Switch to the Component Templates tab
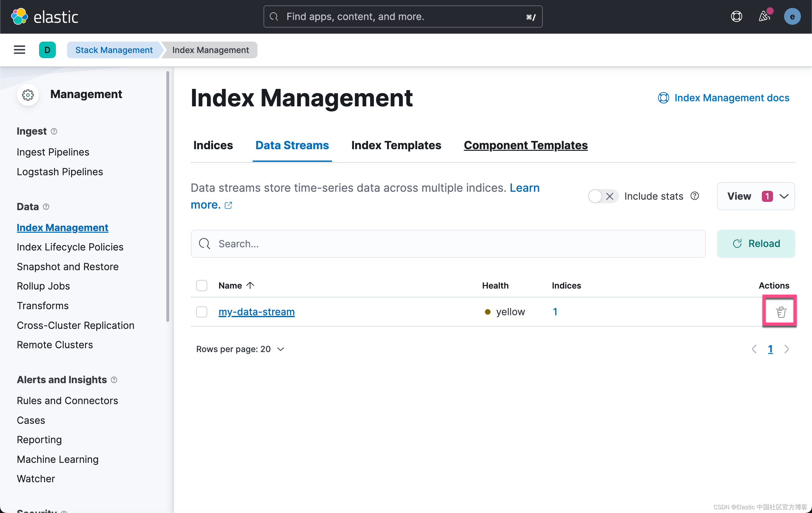The image size is (812, 513). click(525, 145)
